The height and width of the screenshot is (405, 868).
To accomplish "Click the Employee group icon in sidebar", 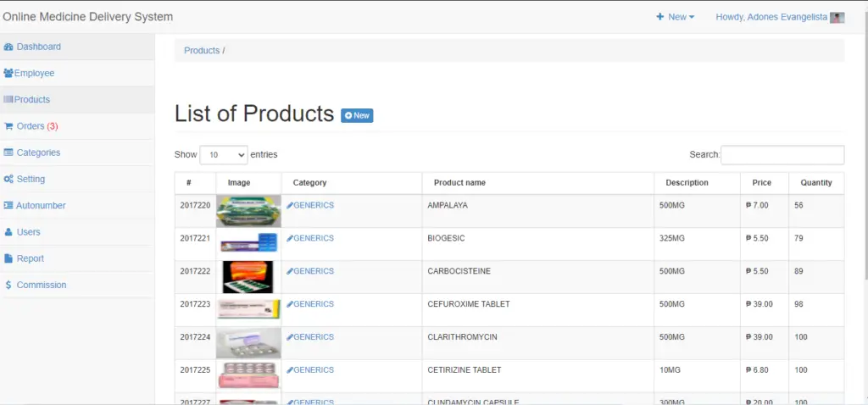I will point(8,73).
